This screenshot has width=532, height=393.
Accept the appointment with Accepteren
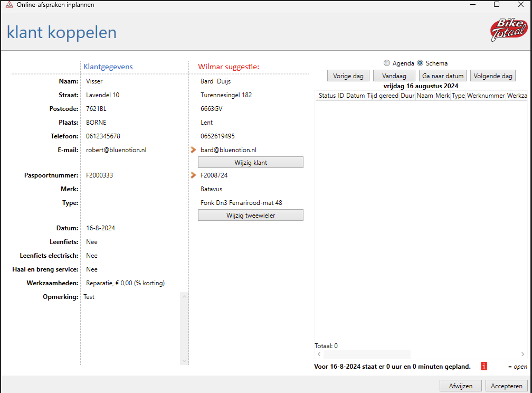[x=506, y=386]
